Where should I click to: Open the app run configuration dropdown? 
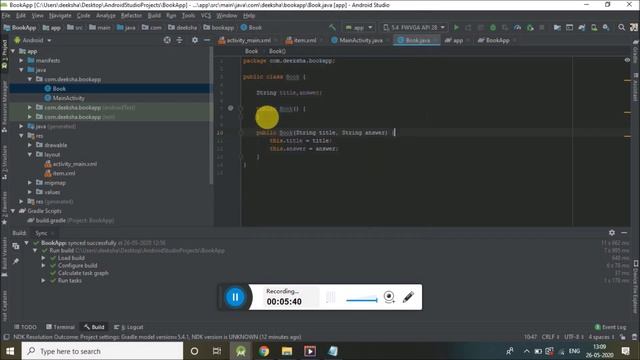tap(359, 27)
